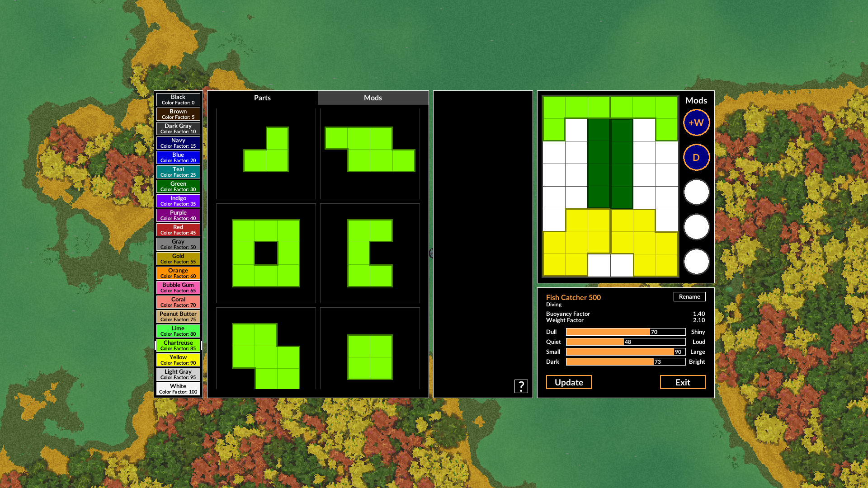Click the +W mod circle
Image resolution: width=868 pixels, height=488 pixels.
point(696,122)
